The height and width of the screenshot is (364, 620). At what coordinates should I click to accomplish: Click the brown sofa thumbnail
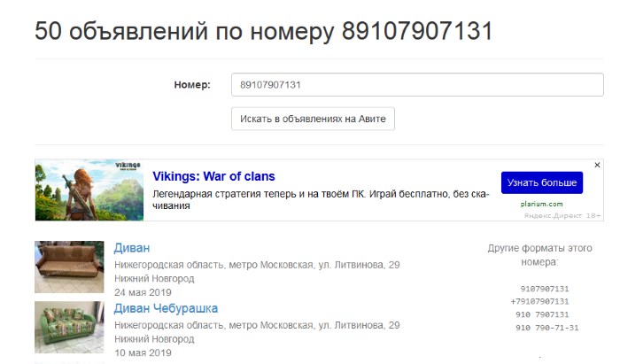tap(69, 267)
